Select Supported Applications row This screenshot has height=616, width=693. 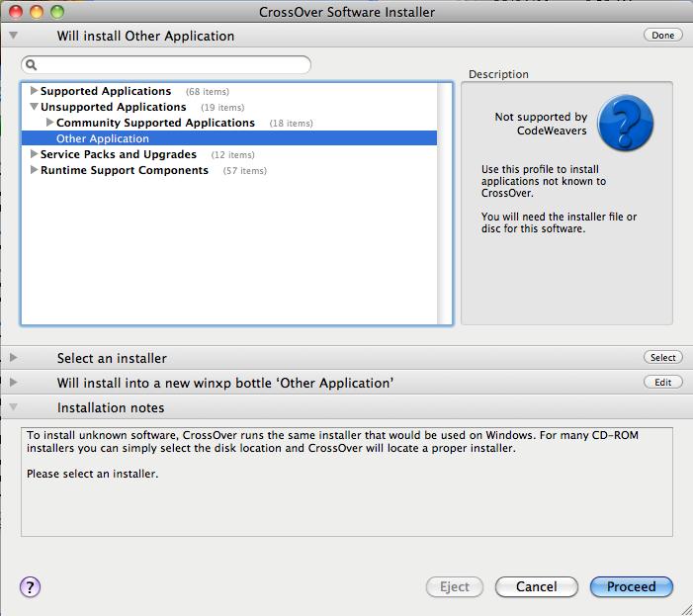pos(229,91)
